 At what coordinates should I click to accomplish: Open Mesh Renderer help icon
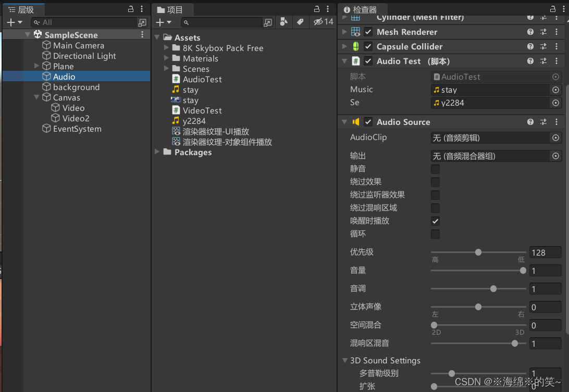pyautogui.click(x=530, y=32)
